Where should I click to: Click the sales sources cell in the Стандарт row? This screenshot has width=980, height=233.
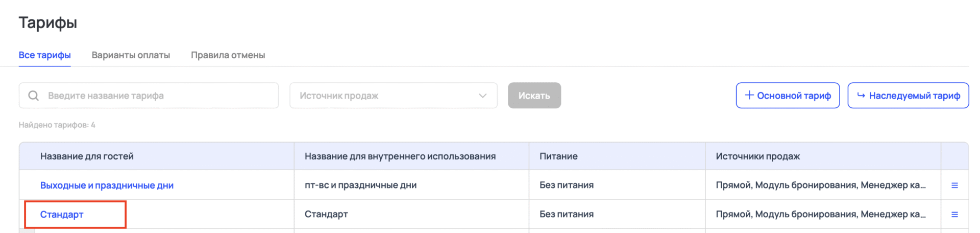click(820, 215)
